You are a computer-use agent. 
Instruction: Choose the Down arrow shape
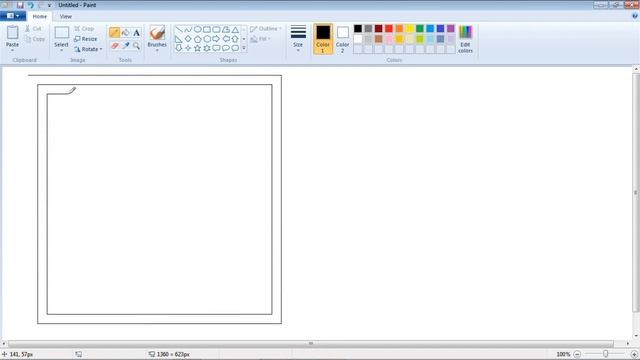tap(179, 48)
